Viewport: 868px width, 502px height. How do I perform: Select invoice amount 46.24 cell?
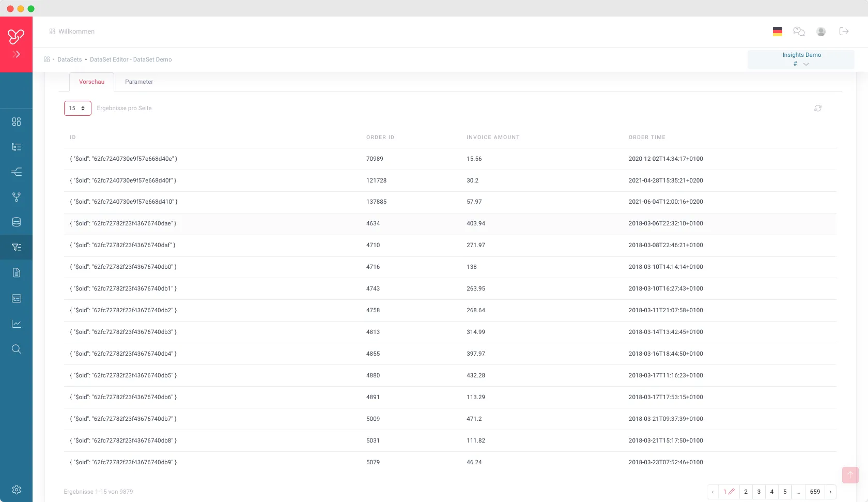coord(474,462)
